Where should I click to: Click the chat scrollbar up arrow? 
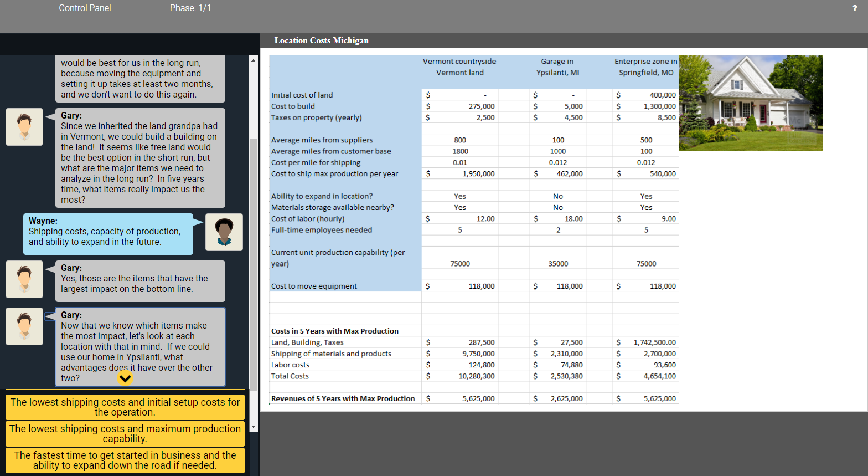coord(254,59)
